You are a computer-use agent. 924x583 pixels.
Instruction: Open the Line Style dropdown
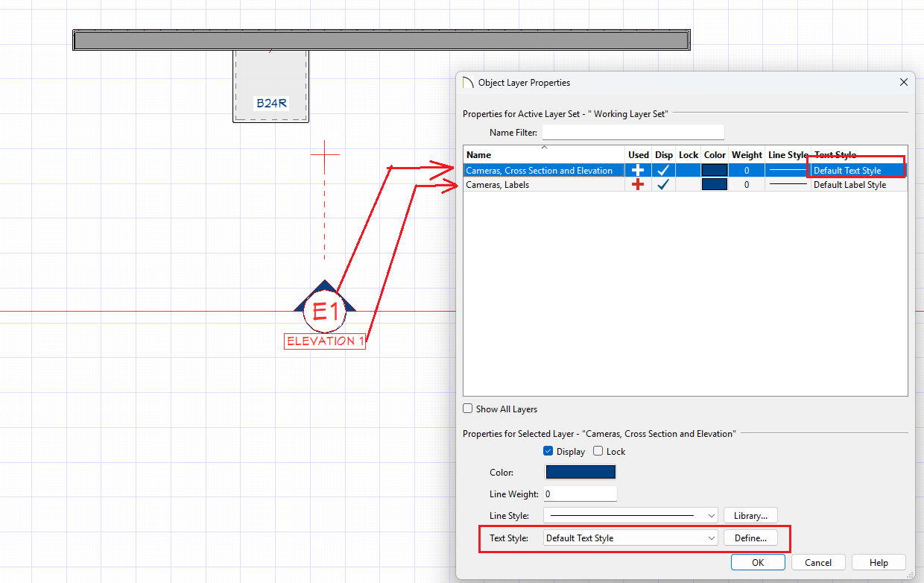[630, 516]
